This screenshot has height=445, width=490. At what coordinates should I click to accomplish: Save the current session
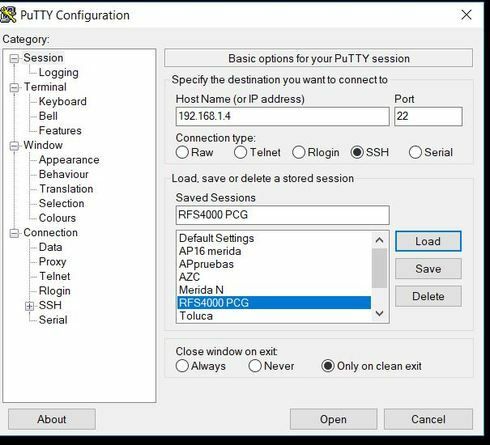coord(428,269)
